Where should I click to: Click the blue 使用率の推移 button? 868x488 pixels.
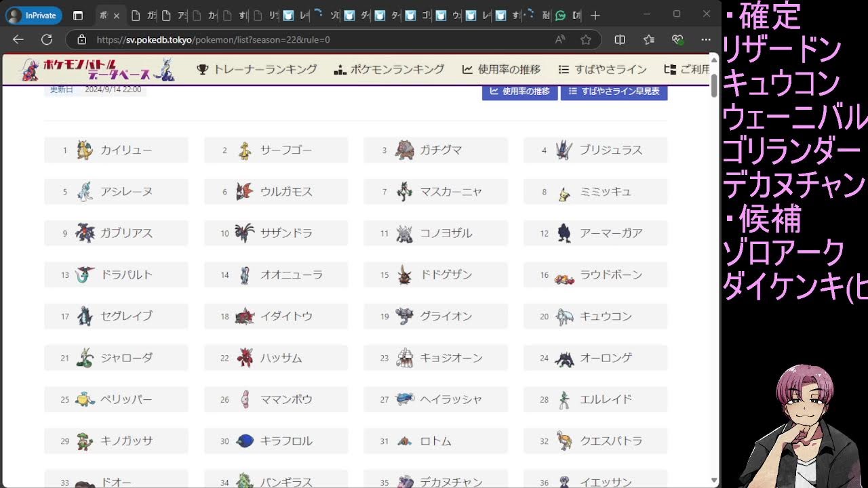519,91
